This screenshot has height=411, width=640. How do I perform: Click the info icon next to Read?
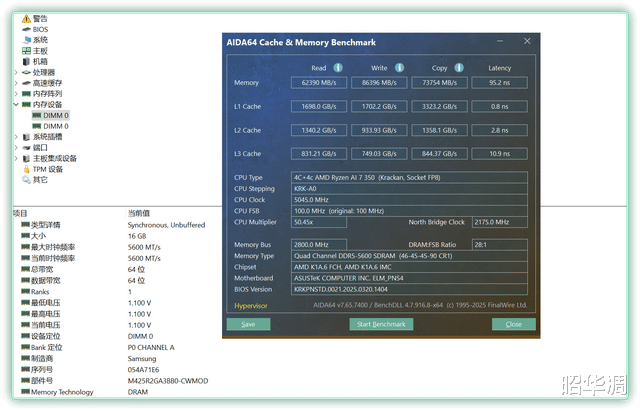point(338,68)
